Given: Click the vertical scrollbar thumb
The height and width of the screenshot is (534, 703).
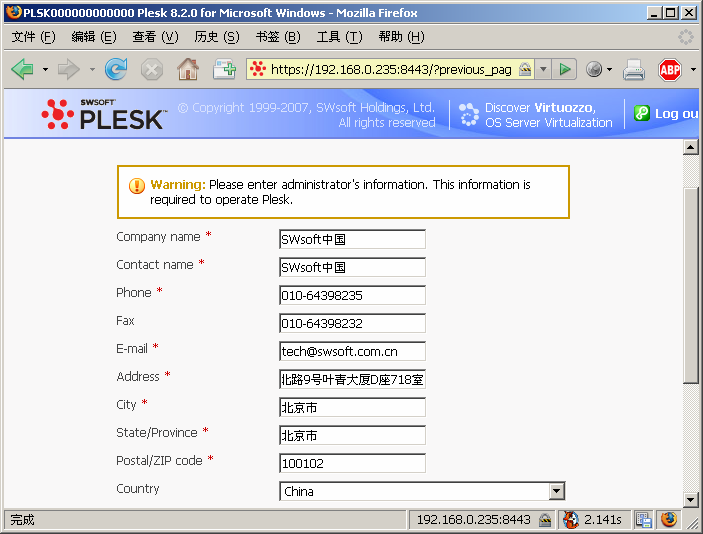Looking at the screenshot, I should [x=690, y=286].
